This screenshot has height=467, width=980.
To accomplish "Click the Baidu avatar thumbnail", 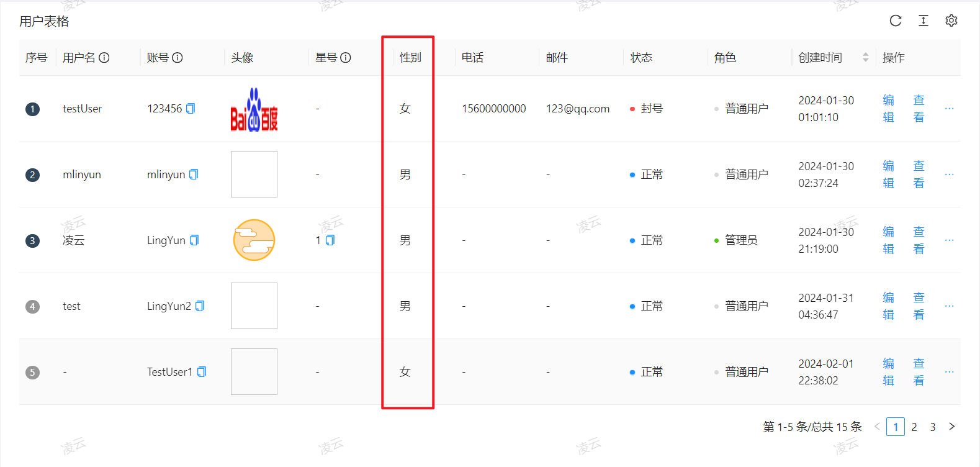I will tap(254, 109).
